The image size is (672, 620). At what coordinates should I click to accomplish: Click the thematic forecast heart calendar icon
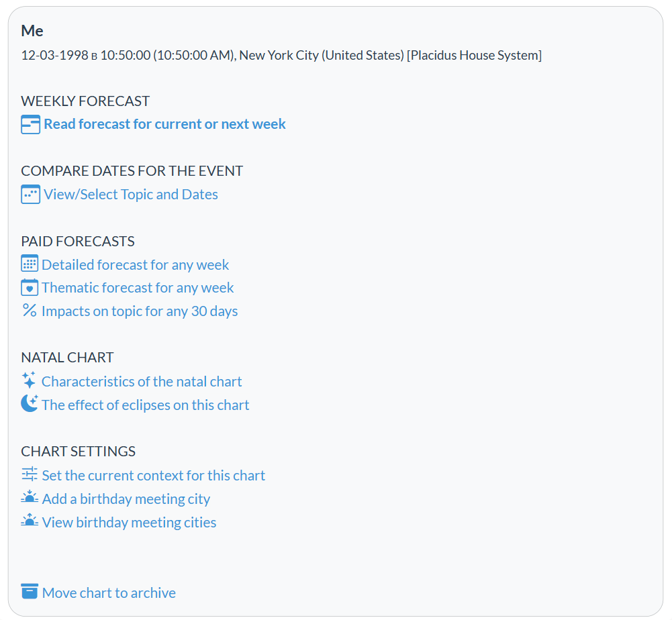coord(30,287)
